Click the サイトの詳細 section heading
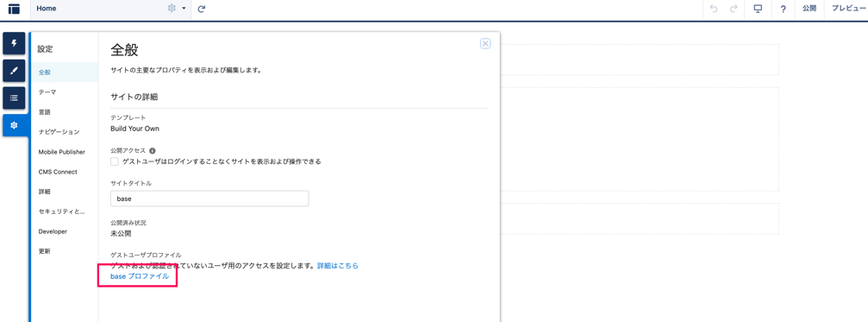This screenshot has width=868, height=322. 134,97
